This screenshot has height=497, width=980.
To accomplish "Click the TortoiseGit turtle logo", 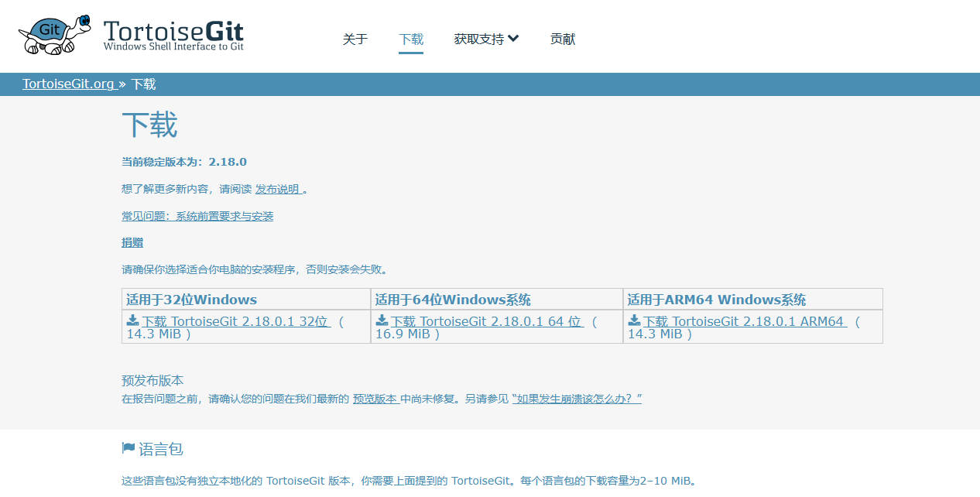I will click(x=54, y=35).
